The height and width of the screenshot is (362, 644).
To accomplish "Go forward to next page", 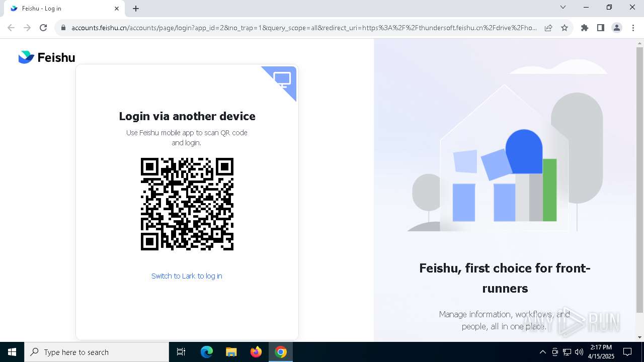I will (27, 28).
